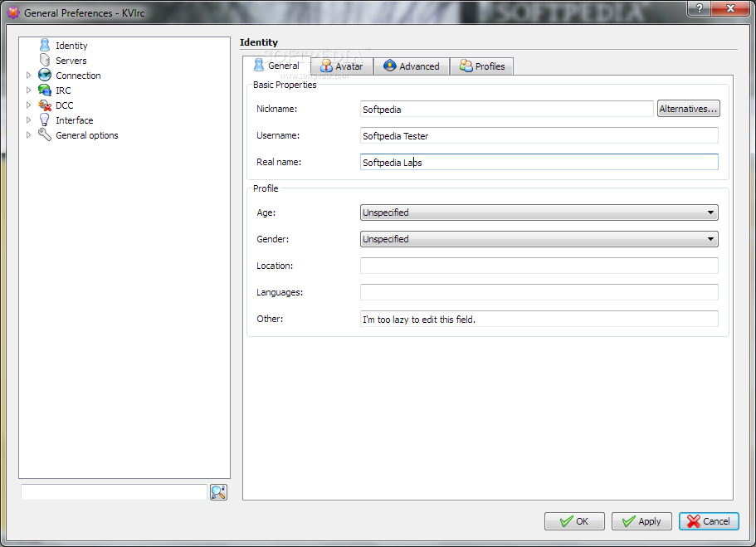Open the Servers page icon

(x=45, y=61)
